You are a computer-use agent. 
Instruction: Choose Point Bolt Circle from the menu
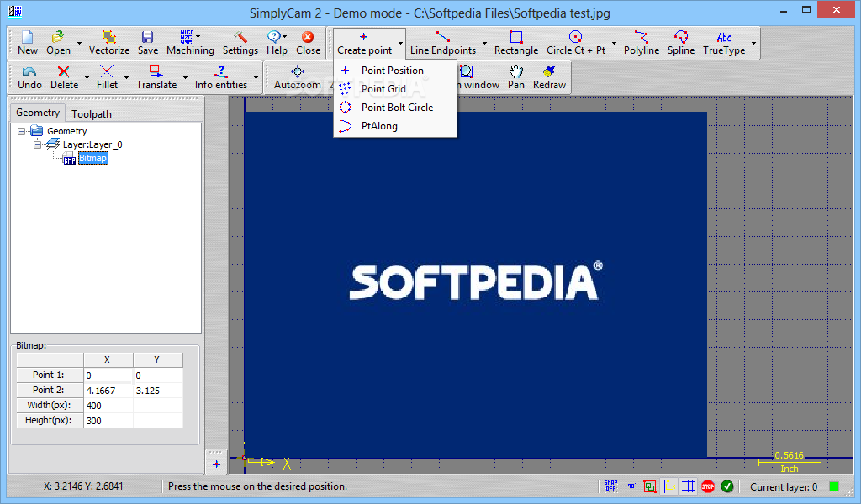point(394,108)
